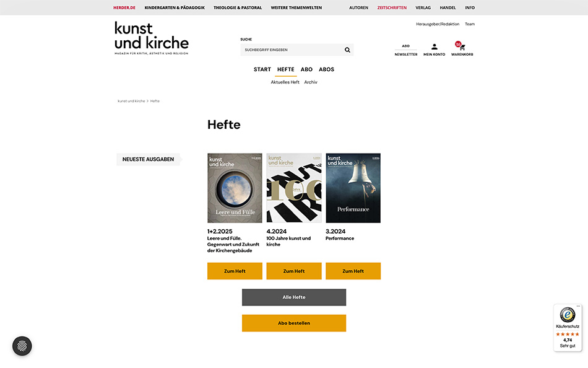Open Zeitschriften in top menu
This screenshot has height=368, width=588.
392,7
